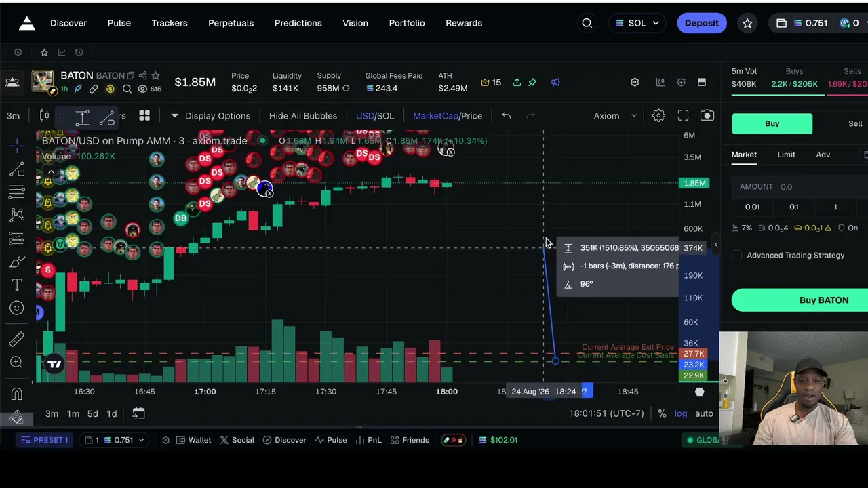
Task: Switch to the Limit order tab
Action: (787, 155)
